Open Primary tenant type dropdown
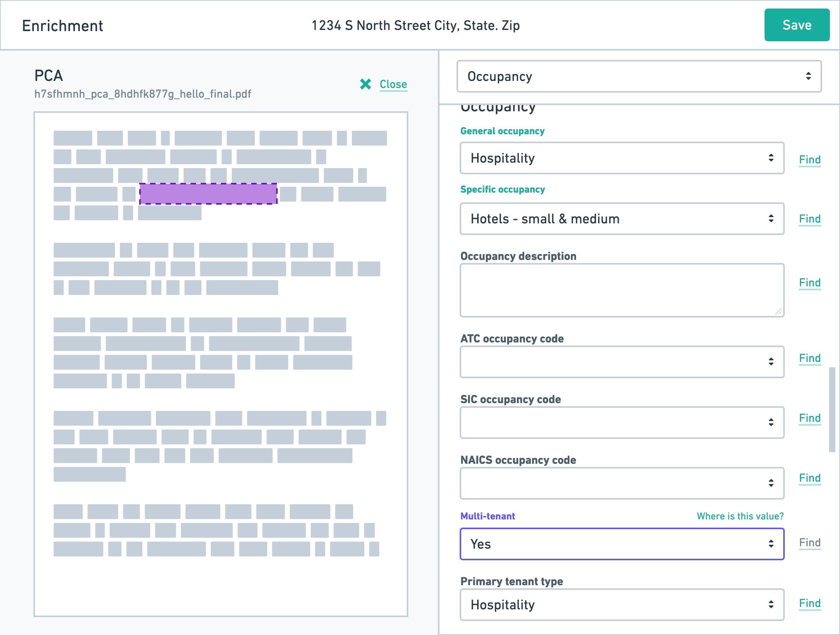Viewport: 840px width, 635px height. click(621, 605)
